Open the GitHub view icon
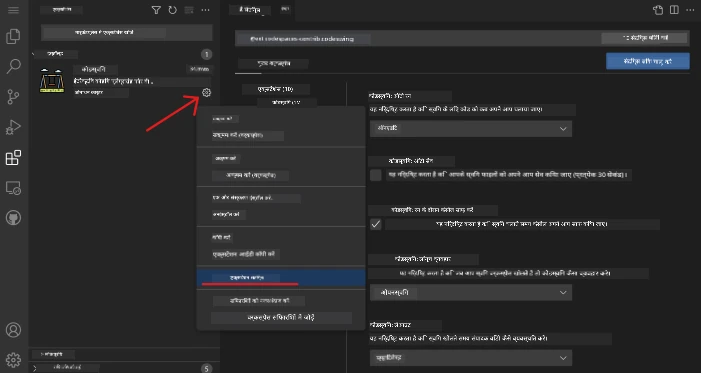The height and width of the screenshot is (373, 701). tap(13, 218)
